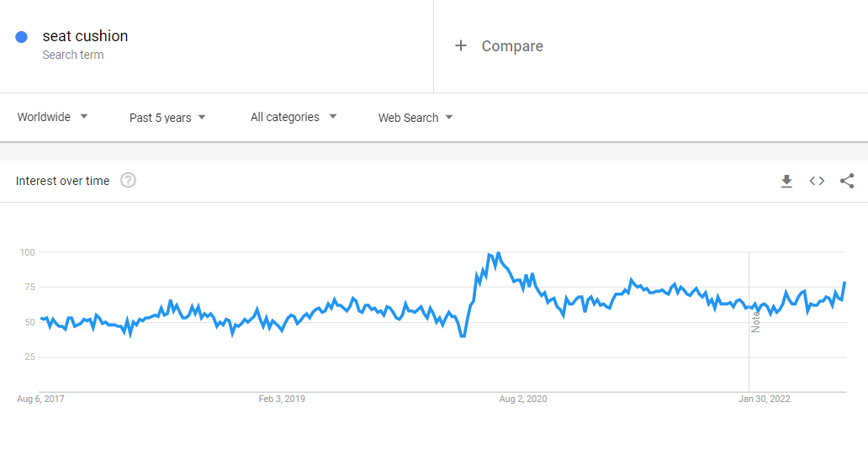Expand the Worldwide region dropdown
Screen dimensions: 868x455
pyautogui.click(x=53, y=117)
